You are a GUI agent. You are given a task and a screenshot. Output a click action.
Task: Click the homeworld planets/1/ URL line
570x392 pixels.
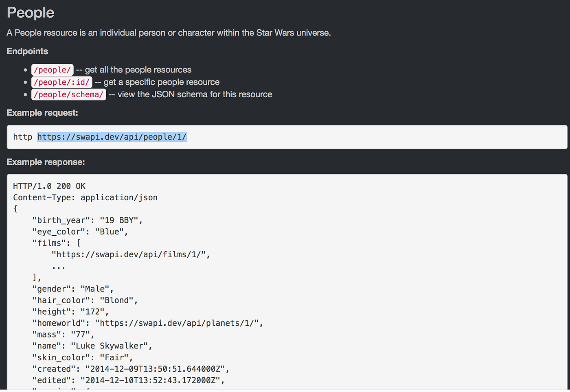coord(148,323)
